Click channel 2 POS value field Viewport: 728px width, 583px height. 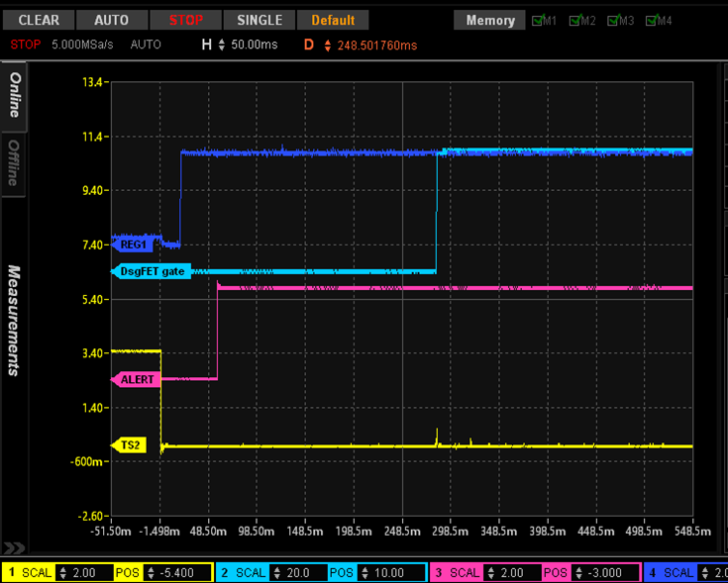[x=391, y=573]
